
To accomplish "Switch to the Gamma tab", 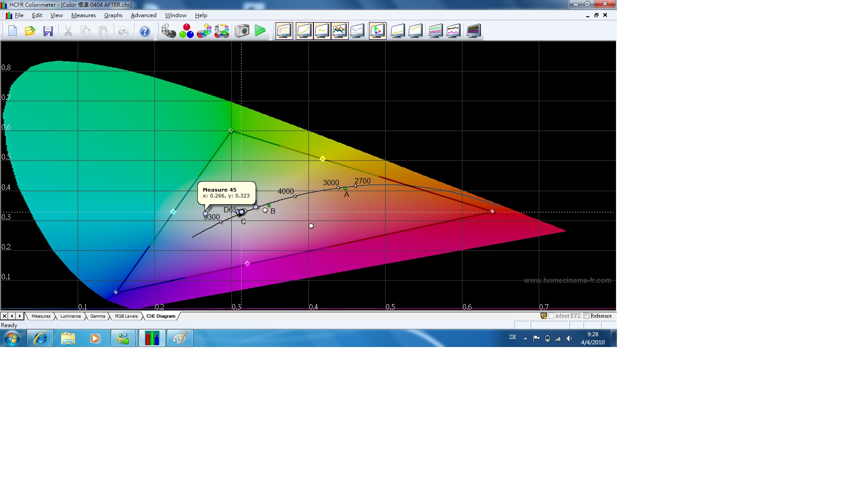I will click(x=98, y=316).
